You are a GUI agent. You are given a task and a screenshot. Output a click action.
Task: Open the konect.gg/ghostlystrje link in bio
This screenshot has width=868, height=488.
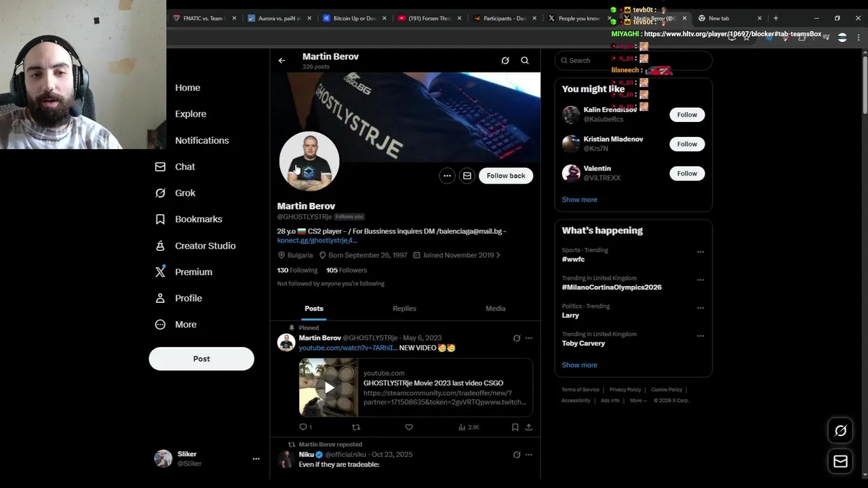(317, 241)
